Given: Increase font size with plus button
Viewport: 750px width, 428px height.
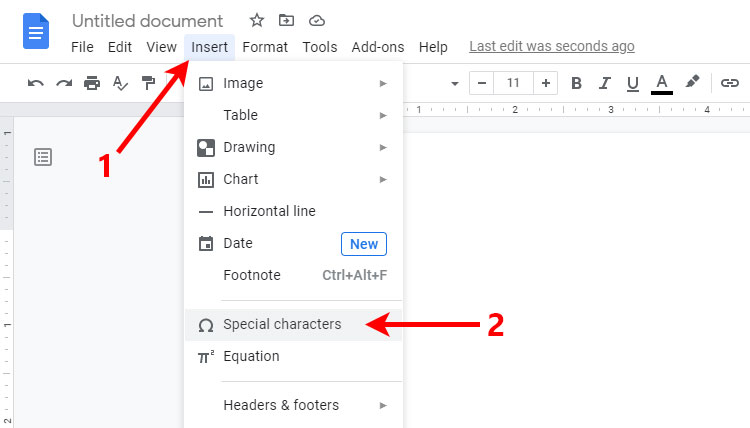Looking at the screenshot, I should [x=545, y=83].
